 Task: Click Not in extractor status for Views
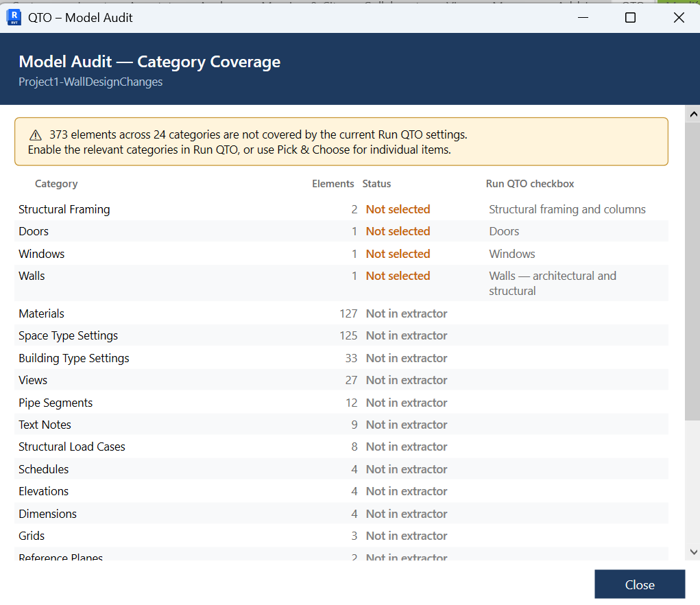pyautogui.click(x=407, y=380)
